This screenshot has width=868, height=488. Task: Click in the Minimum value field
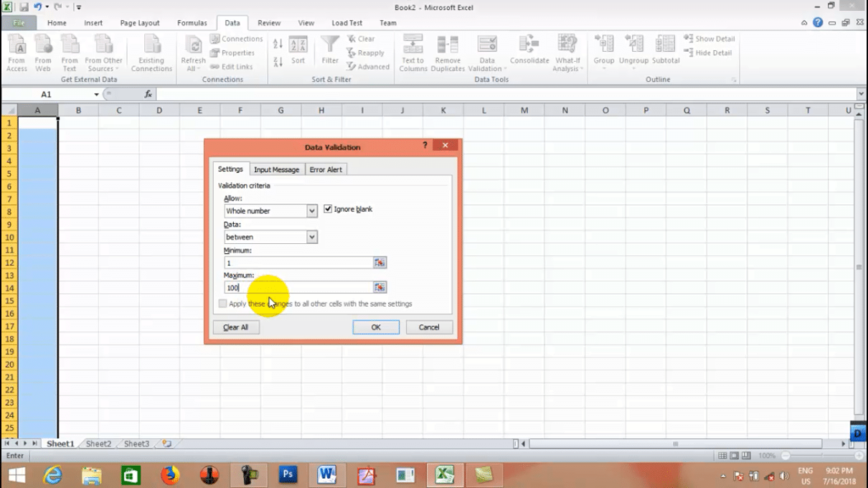298,263
